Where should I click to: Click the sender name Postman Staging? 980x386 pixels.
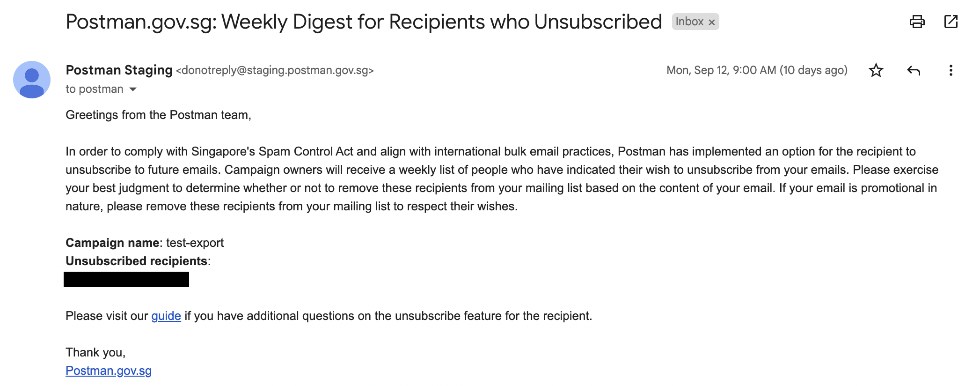point(119,70)
